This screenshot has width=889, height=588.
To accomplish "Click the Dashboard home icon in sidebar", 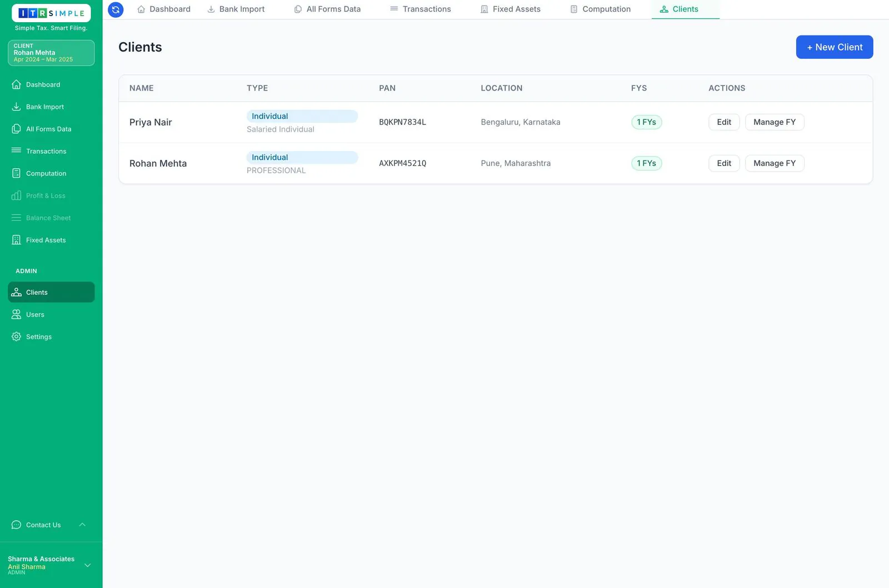I will pos(17,84).
